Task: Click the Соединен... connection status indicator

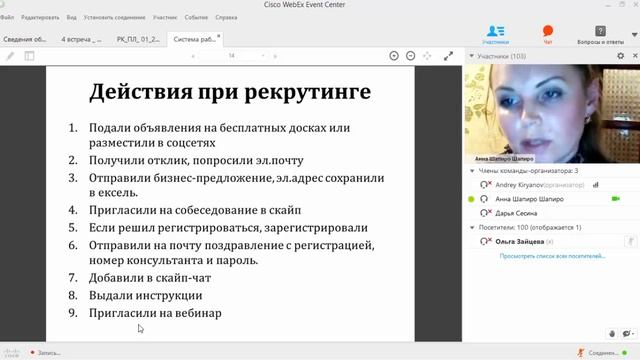Action: tap(602, 353)
